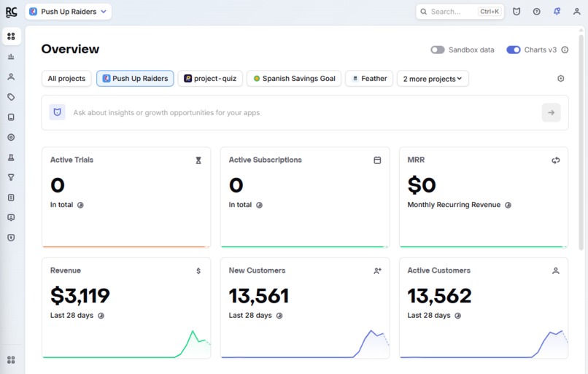The image size is (588, 374).
Task: Open the Active Trials card
Action: pyautogui.click(x=126, y=198)
